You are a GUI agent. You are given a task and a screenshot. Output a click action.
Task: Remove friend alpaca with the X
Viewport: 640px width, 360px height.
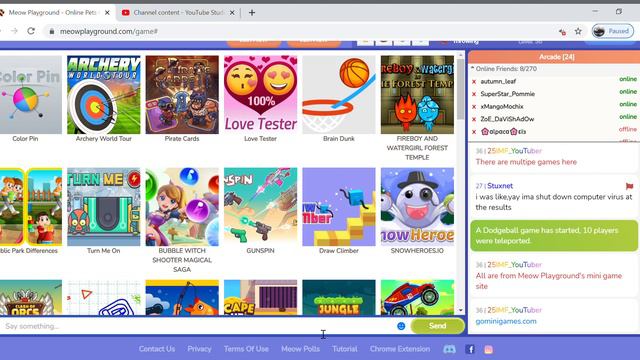474,132
